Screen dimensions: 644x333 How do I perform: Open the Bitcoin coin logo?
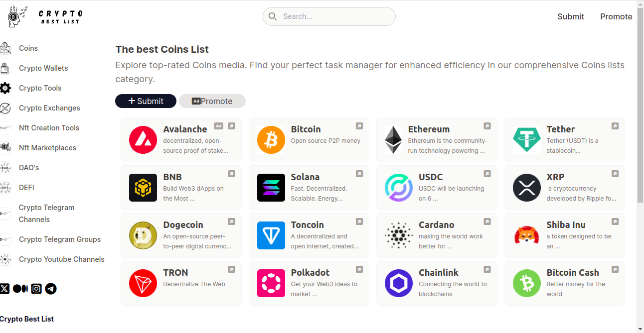(x=271, y=140)
